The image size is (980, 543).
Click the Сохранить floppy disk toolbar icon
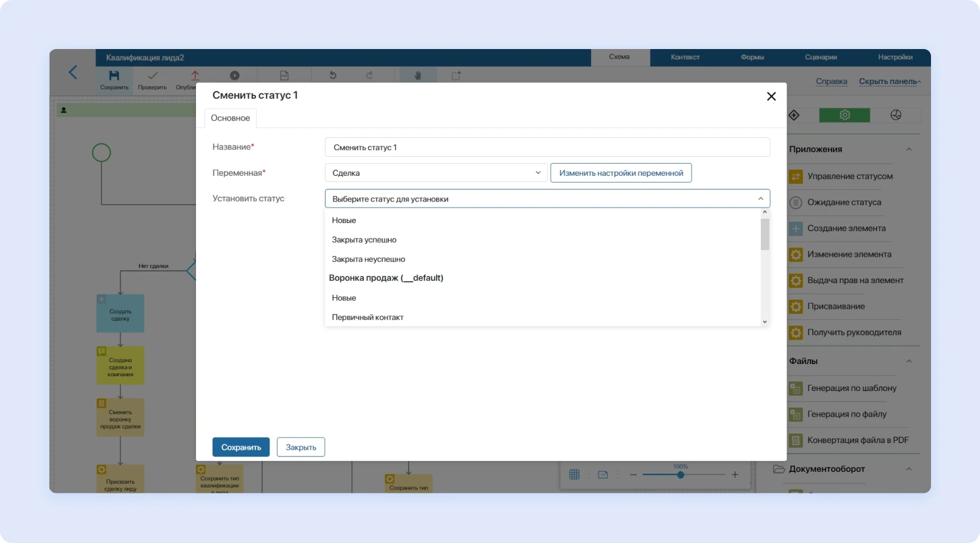tap(114, 75)
